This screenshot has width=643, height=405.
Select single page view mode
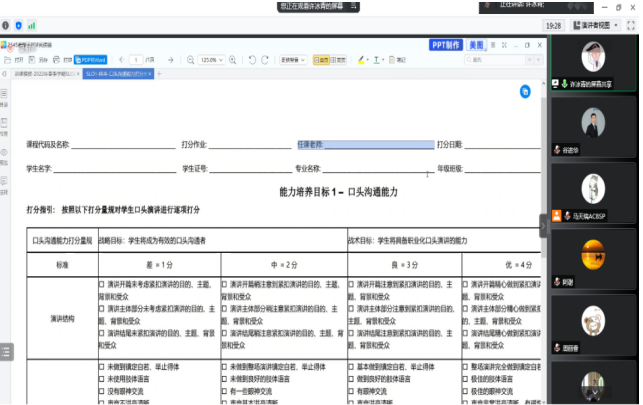321,60
